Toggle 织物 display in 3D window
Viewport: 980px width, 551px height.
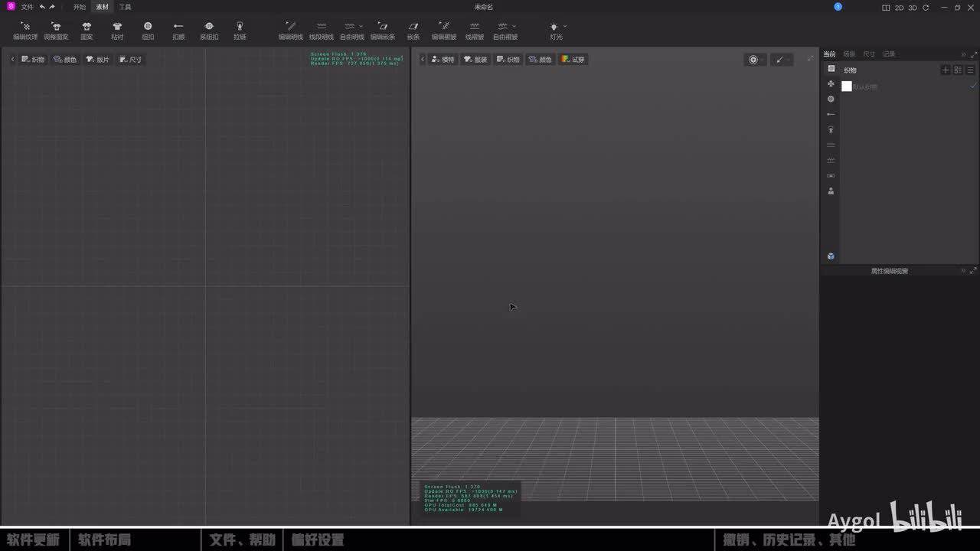click(x=508, y=59)
